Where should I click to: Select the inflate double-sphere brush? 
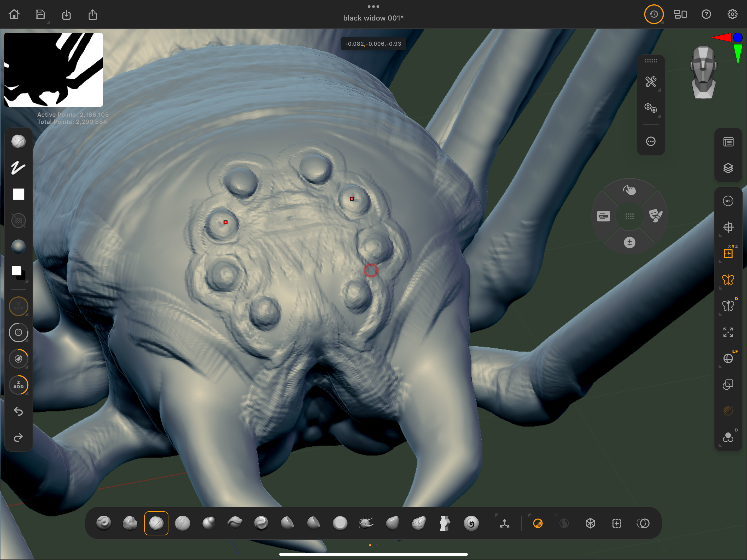tap(209, 523)
